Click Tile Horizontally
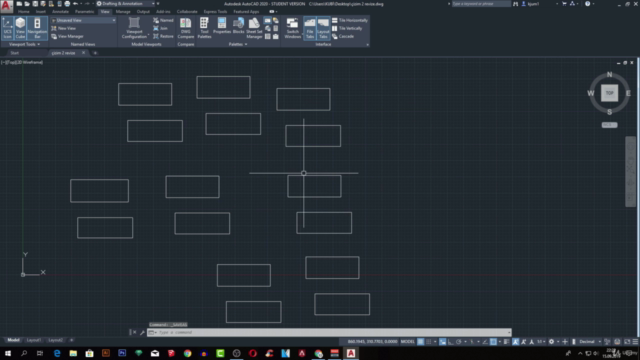The width and height of the screenshot is (640, 360). [350, 20]
